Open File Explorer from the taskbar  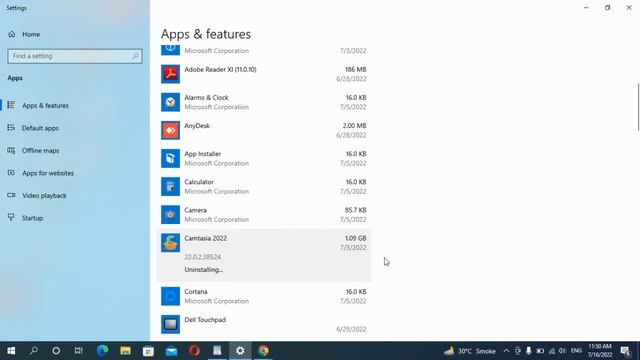pos(125,351)
